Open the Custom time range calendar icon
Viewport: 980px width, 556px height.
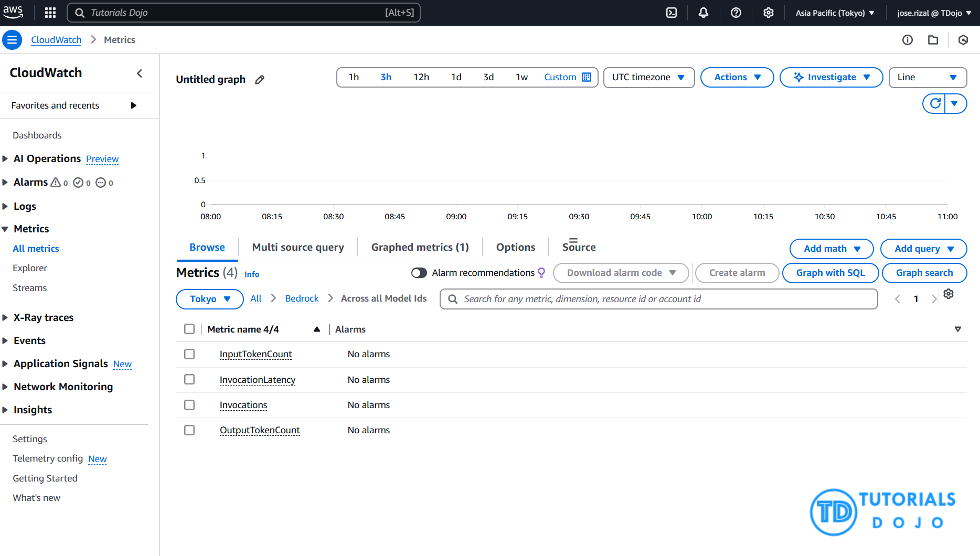587,77
